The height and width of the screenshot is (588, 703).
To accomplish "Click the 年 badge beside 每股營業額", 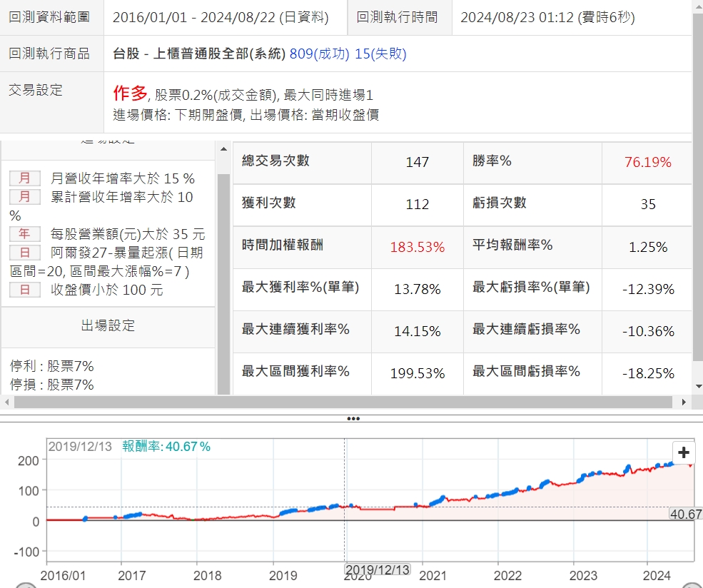I will point(25,234).
